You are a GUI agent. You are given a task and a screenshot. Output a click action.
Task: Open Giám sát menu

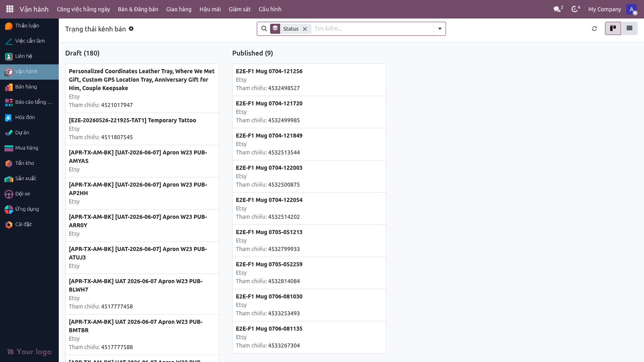click(x=239, y=9)
